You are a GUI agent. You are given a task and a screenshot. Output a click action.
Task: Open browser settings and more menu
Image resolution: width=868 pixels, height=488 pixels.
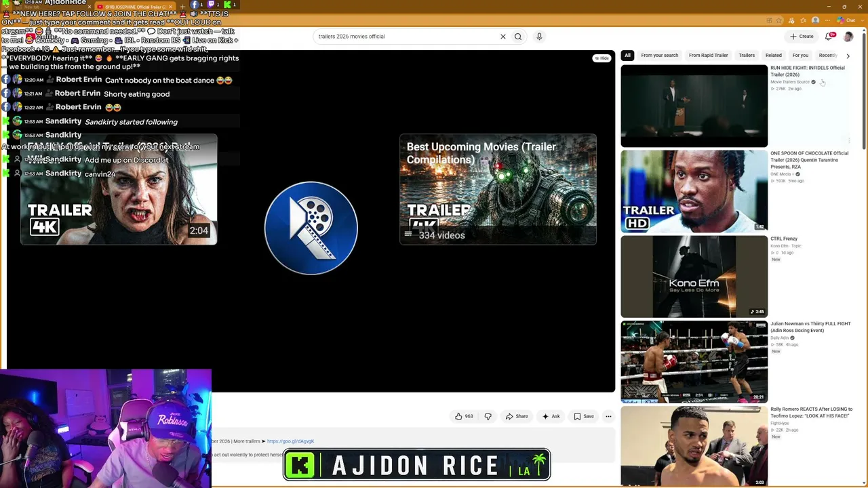tap(827, 20)
